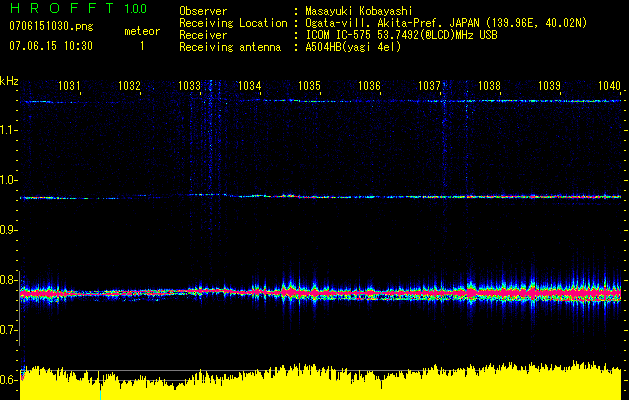The width and height of the screenshot is (629, 400).
Task: Click the thin signal line near 0.97 kHz
Action: (x=321, y=196)
